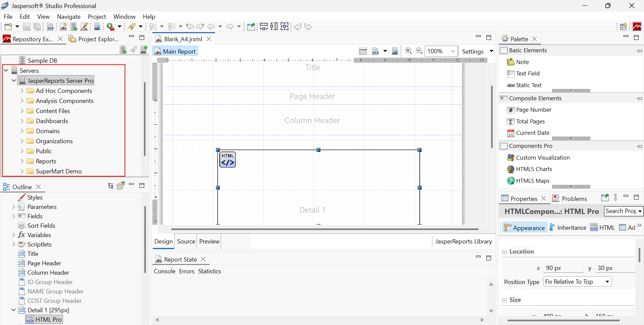Image resolution: width=644 pixels, height=325 pixels.
Task: Click the publish report to server icon
Action: pos(395,51)
